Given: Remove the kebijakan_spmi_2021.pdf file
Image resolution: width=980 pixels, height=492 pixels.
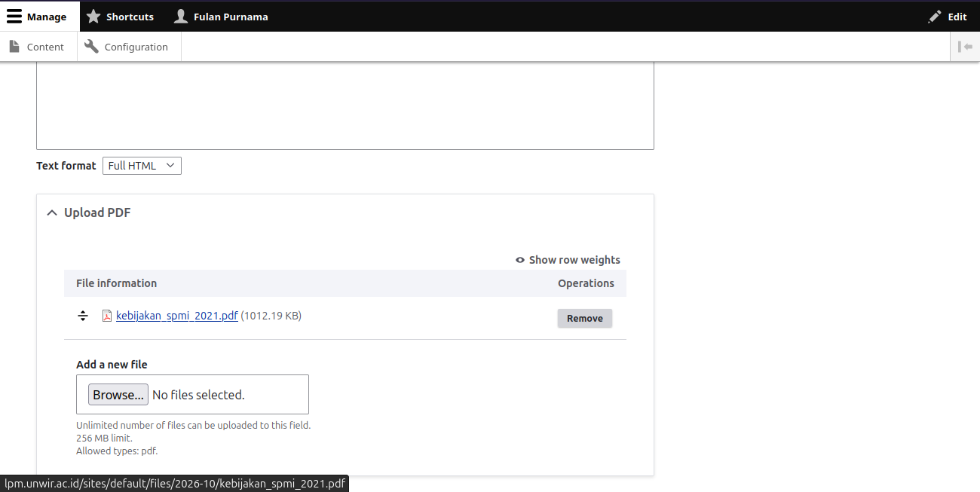Looking at the screenshot, I should [x=585, y=318].
